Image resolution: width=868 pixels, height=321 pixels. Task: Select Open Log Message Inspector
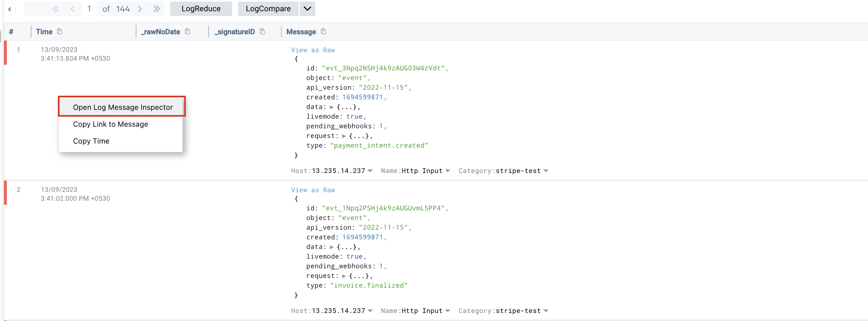pyautogui.click(x=123, y=107)
